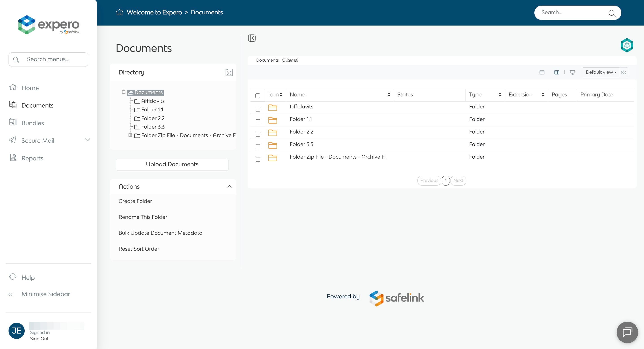Viewport: 644px width, 349px height.
Task: Toggle the select-all header checkbox
Action: point(258,96)
